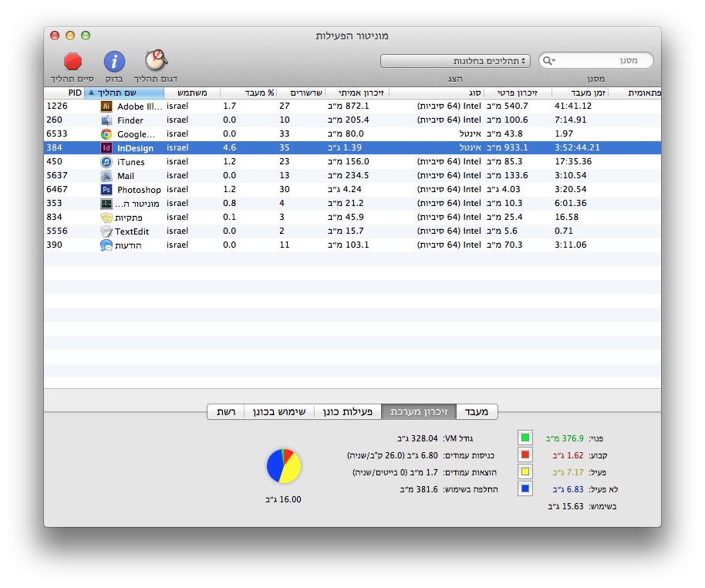Screen dimensions: 705x588
Task: Click the Adobe Illustrator app icon
Action: click(106, 106)
